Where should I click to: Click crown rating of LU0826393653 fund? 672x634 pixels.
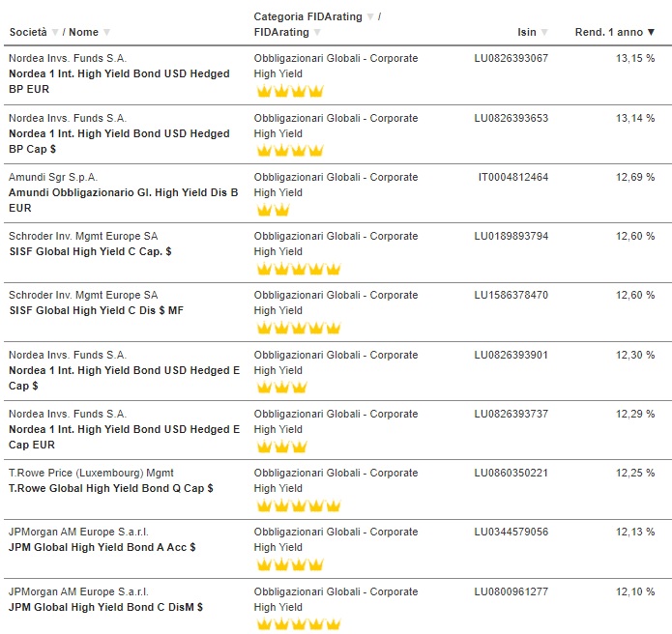click(x=290, y=151)
